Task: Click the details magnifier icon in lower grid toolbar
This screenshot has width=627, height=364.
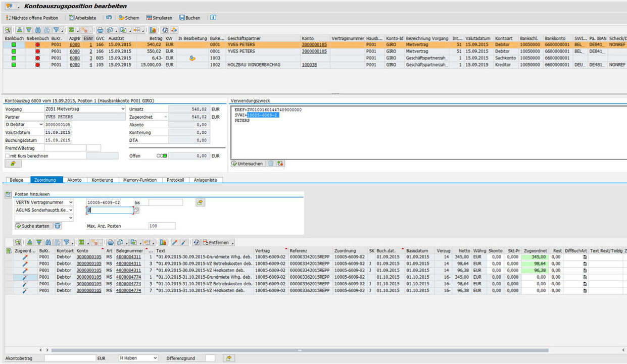Action: (x=18, y=243)
